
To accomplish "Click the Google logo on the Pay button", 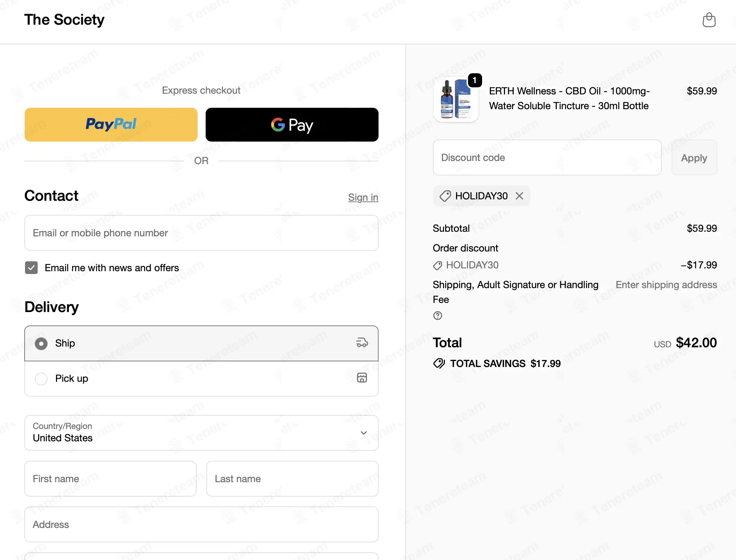I will tap(278, 125).
